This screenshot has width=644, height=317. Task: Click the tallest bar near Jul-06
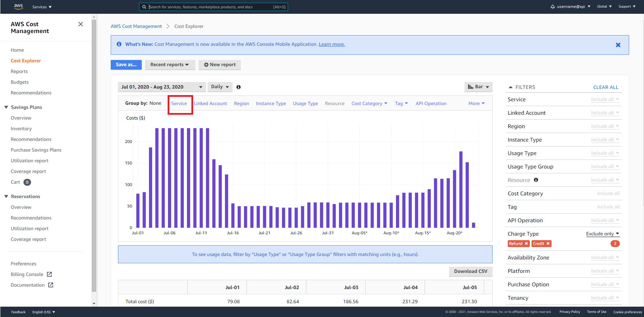(x=169, y=178)
